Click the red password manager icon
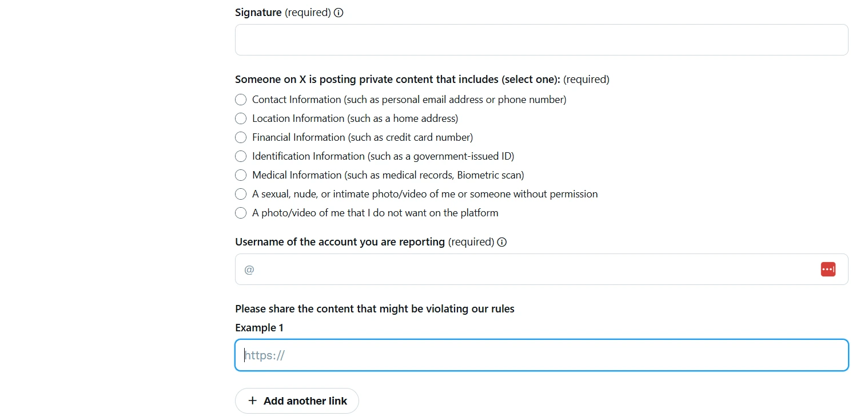Image resolution: width=868 pixels, height=416 pixels. (828, 269)
